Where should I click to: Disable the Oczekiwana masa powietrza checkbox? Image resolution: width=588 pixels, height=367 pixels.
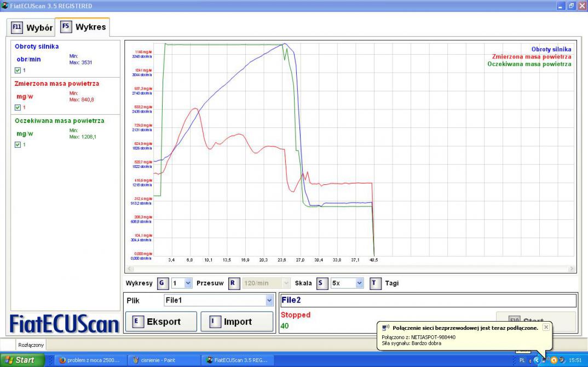click(x=18, y=144)
